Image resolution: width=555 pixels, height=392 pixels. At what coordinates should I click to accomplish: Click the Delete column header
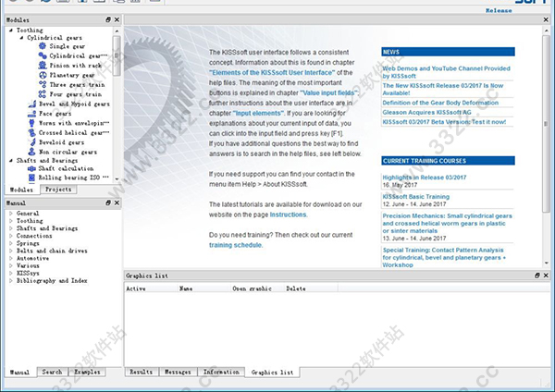296,288
